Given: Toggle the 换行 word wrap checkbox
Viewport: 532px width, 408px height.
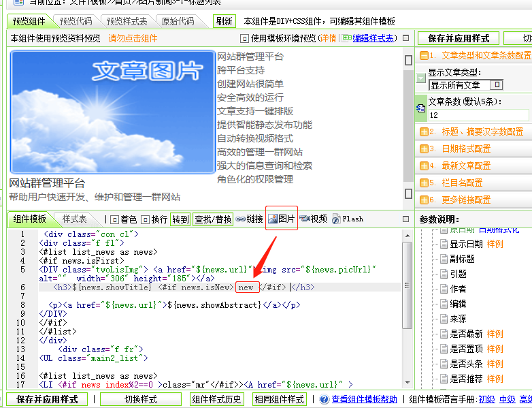Looking at the screenshot, I should pyautogui.click(x=145, y=219).
